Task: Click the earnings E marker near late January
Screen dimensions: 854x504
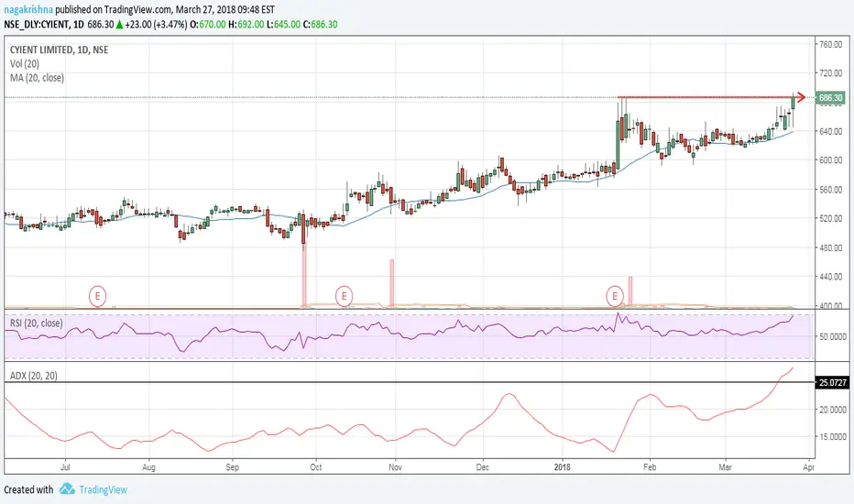Action: tap(615, 296)
